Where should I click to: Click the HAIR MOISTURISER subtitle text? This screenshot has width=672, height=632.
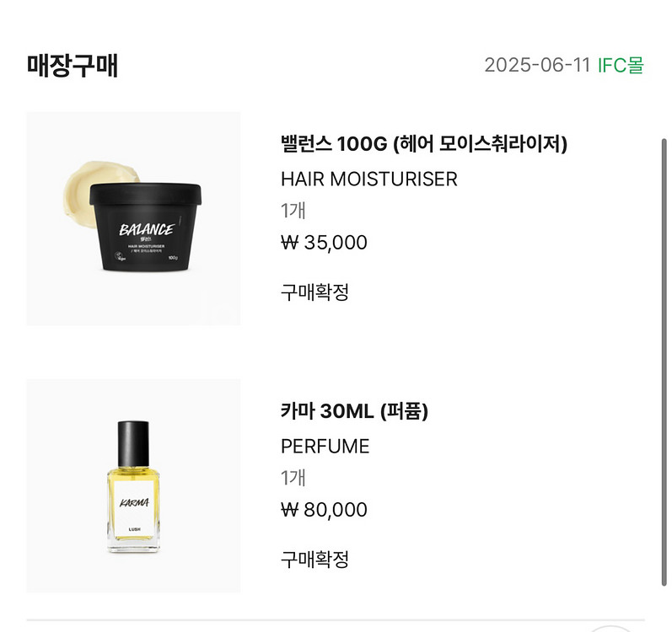(x=368, y=179)
